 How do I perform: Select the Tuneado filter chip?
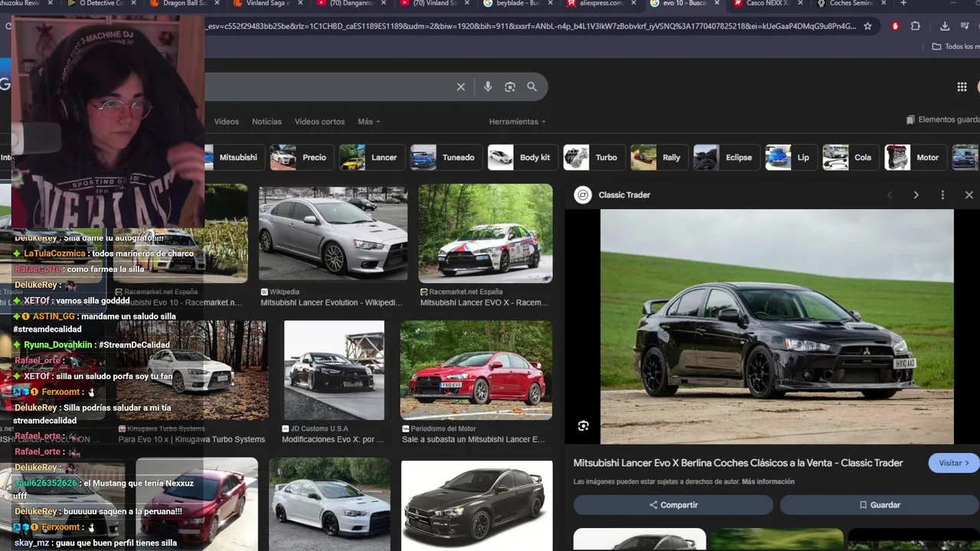click(446, 158)
